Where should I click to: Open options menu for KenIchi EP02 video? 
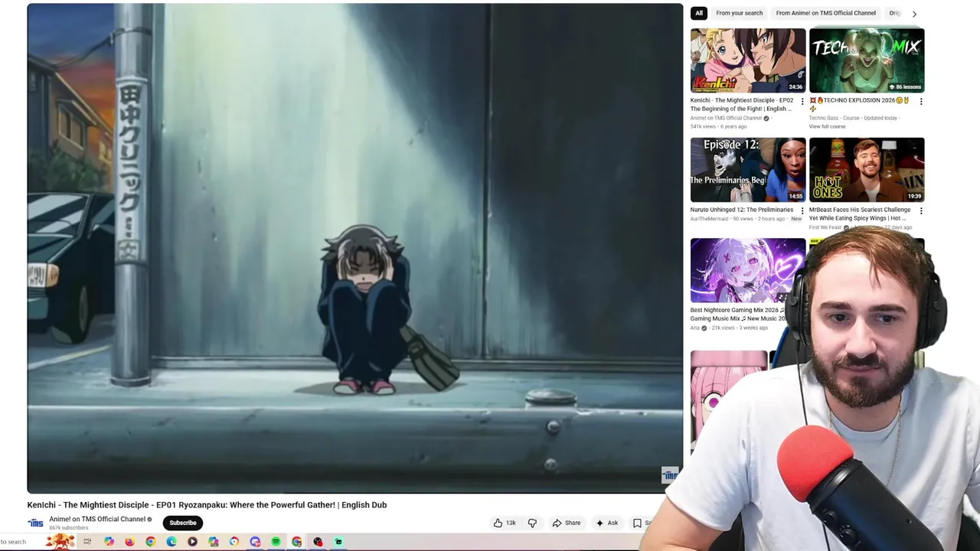(802, 101)
